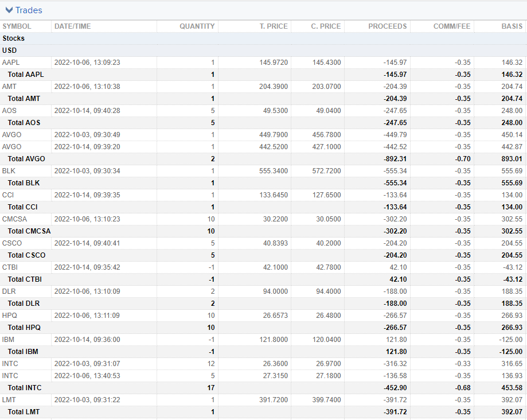Select the Total CTBI row label
This screenshot has height=420, width=527.
click(x=25, y=279)
